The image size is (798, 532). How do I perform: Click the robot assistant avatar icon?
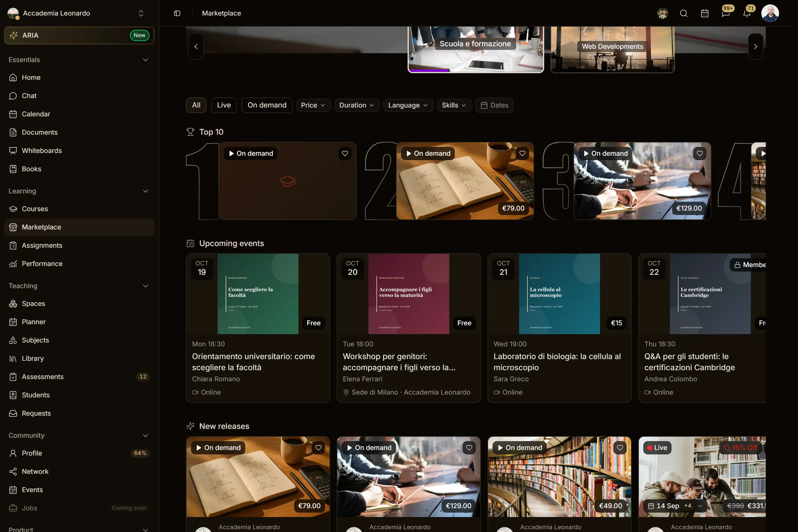click(662, 13)
